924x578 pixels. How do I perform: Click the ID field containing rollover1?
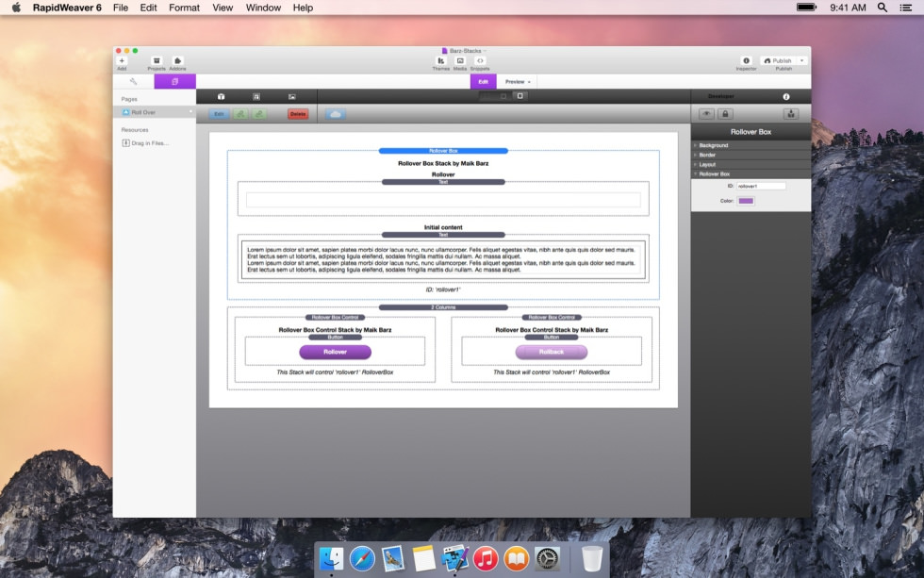coord(761,186)
